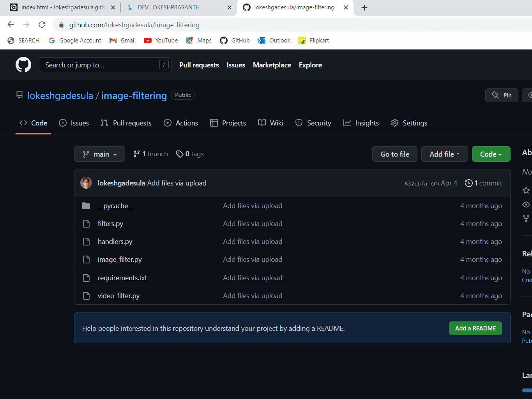Open repository Settings tab
This screenshot has width=532, height=399.
pos(409,123)
